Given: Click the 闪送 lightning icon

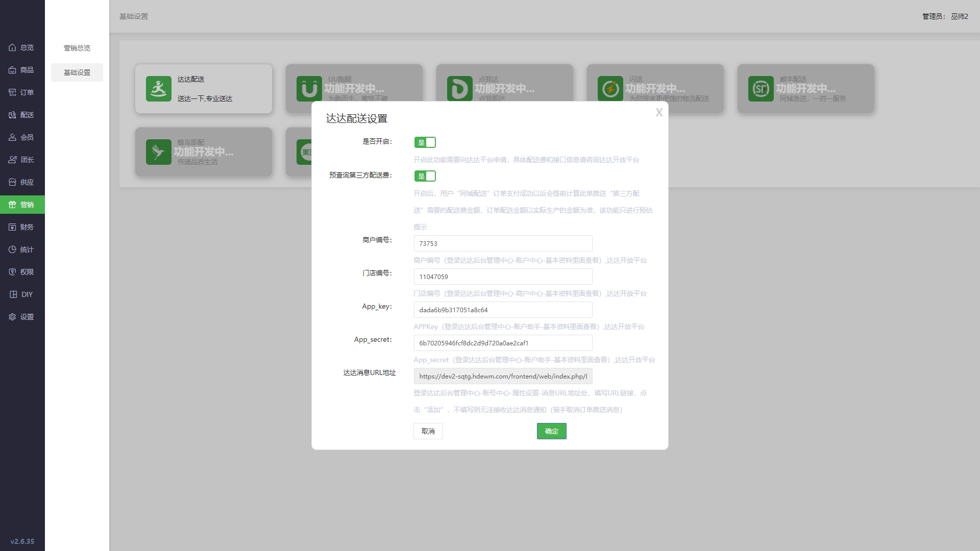Looking at the screenshot, I should point(610,89).
